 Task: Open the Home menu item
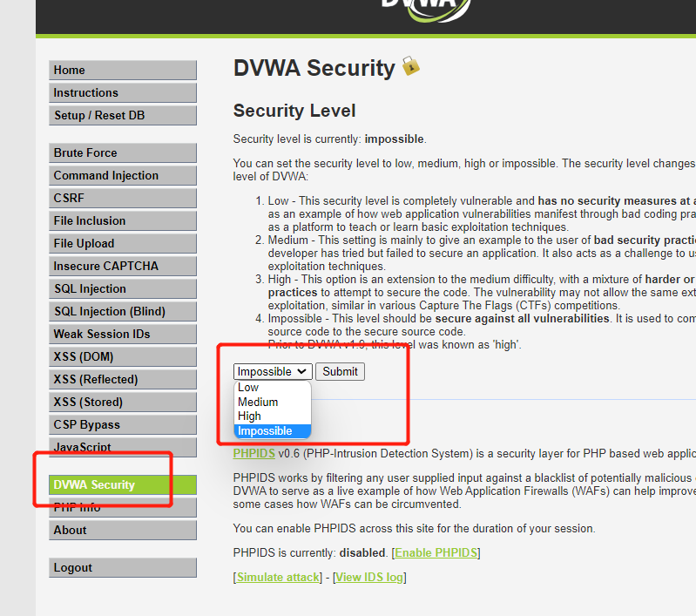click(x=123, y=71)
